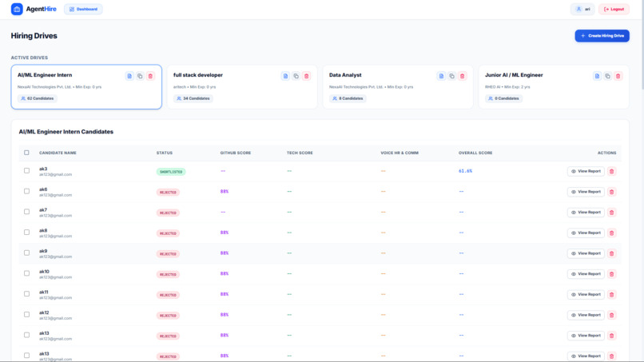Click the AgentHire briefcase logo icon
Image resolution: width=644 pixels, height=362 pixels.
17,9
